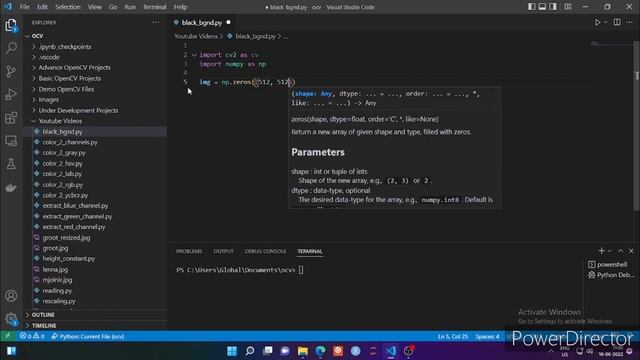Open File Explorer from taskbar

click(x=302, y=351)
